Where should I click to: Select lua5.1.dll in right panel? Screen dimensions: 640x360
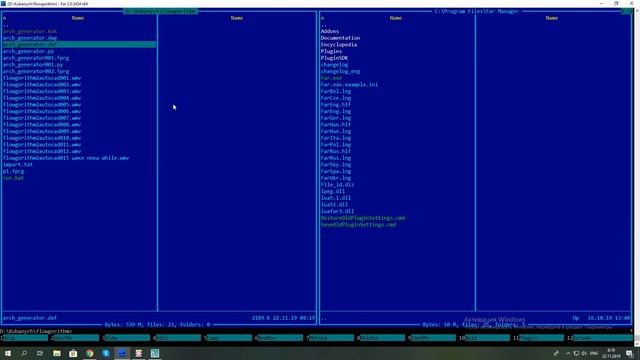336,198
